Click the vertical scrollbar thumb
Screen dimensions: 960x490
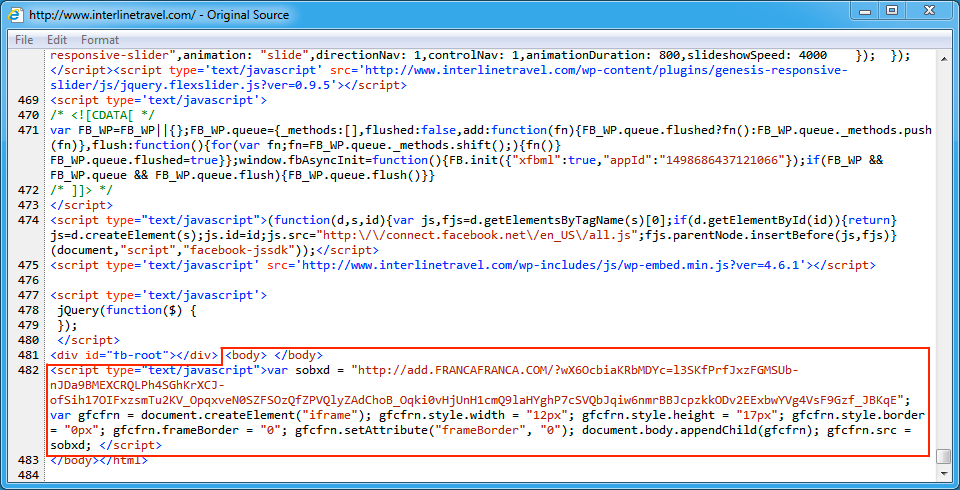point(944,457)
